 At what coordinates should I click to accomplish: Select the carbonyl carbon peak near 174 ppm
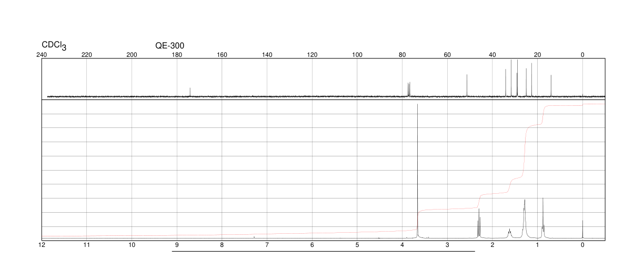(x=190, y=92)
